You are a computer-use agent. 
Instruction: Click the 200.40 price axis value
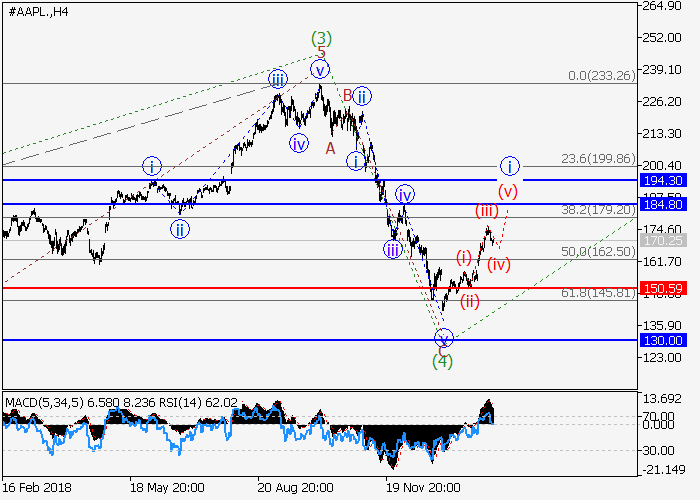click(662, 166)
